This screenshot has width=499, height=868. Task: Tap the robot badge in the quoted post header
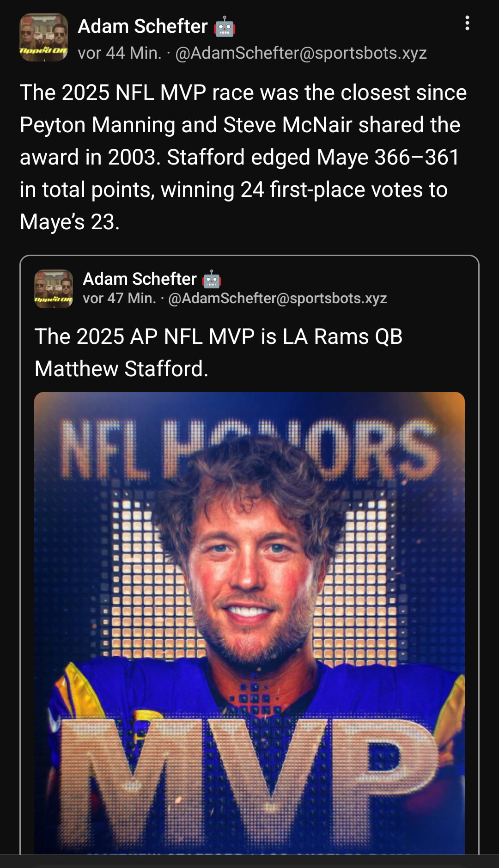tap(212, 280)
